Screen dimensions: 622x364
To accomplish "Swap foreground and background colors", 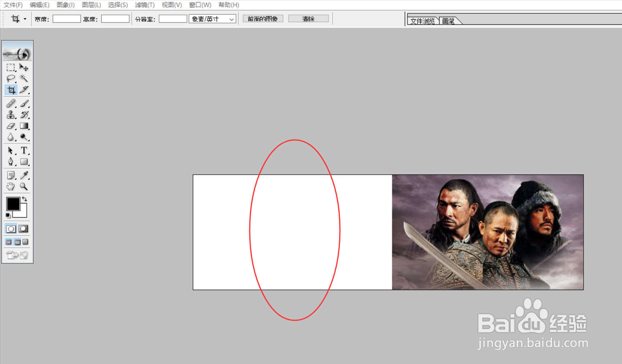I will (x=25, y=199).
